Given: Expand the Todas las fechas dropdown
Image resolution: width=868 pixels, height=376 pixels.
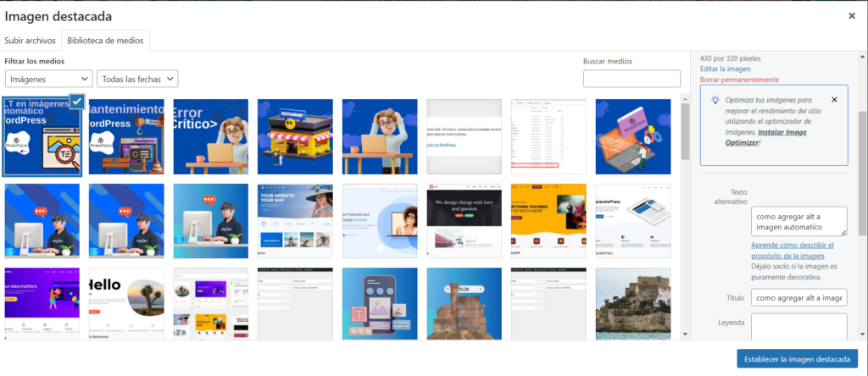Looking at the screenshot, I should click(137, 79).
